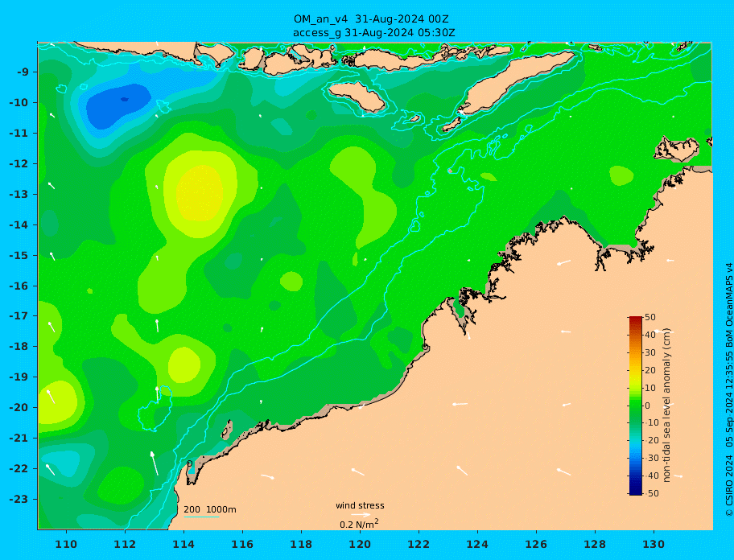Viewport: 734px width, 560px height.
Task: Click longitude axis tick label "124"
Action: tap(477, 545)
